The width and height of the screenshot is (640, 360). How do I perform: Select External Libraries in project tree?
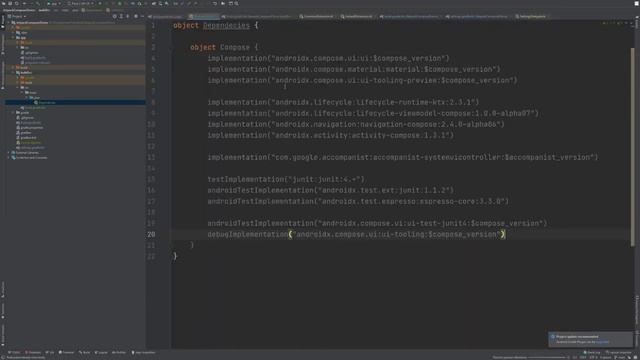[27, 153]
